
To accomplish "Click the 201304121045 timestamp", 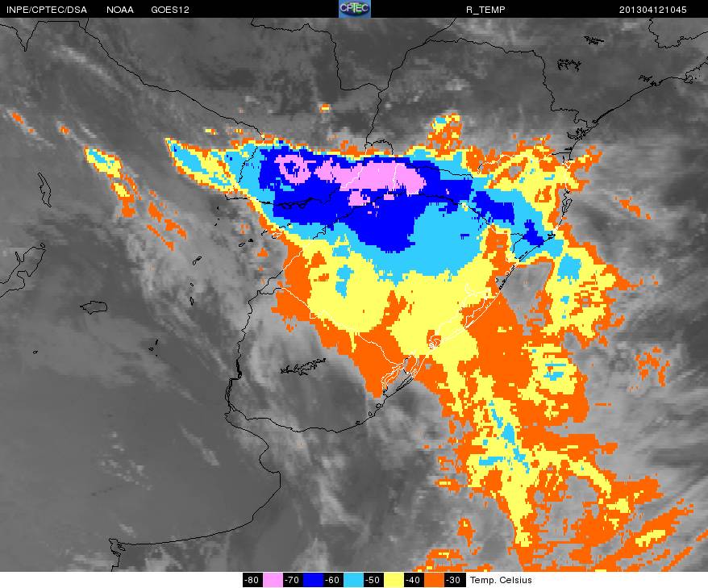I will [653, 10].
